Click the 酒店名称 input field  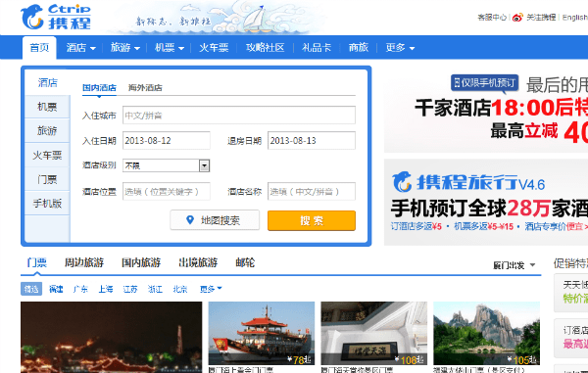(312, 191)
